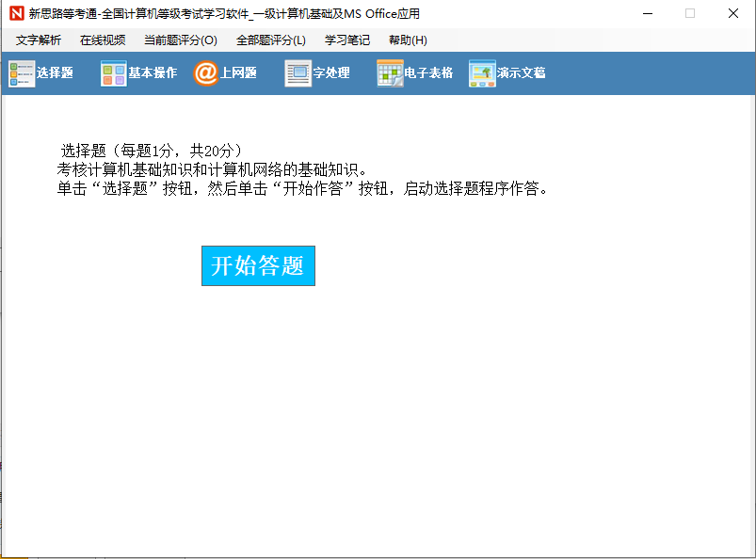The height and width of the screenshot is (559, 756).
Task: Open the 帮助(H) help menu
Action: point(408,40)
